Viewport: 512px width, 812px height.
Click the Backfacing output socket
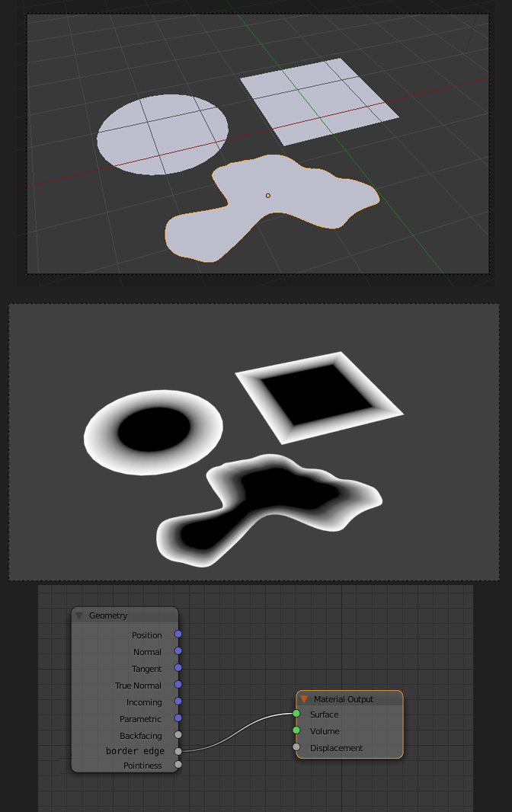pos(178,735)
